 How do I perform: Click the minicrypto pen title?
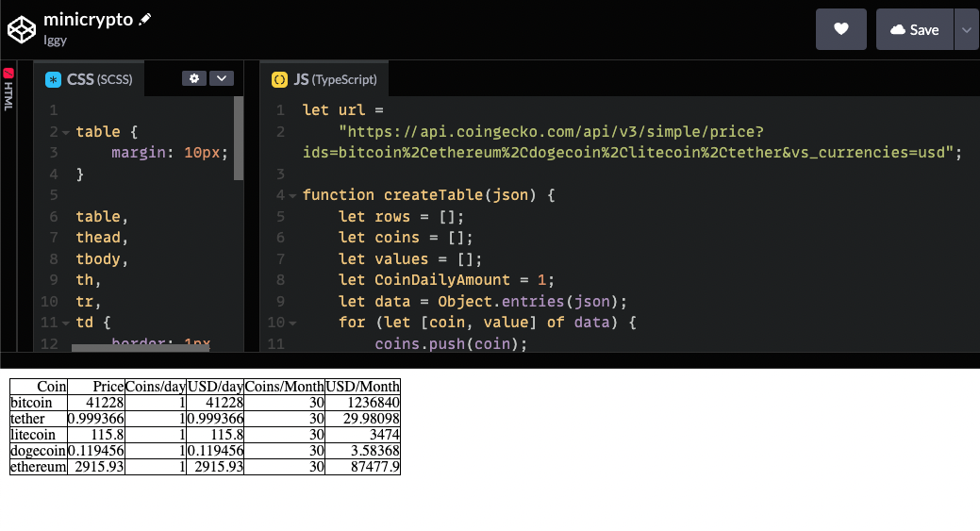[88, 20]
